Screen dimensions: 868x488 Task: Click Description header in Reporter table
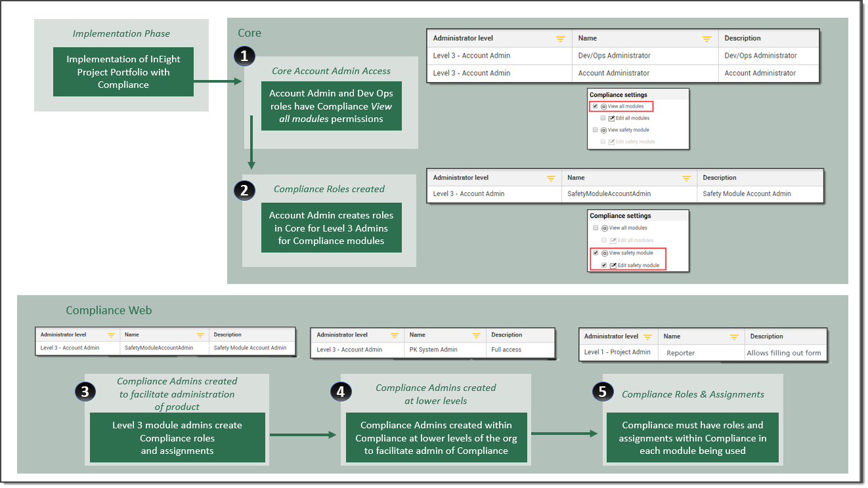point(767,336)
